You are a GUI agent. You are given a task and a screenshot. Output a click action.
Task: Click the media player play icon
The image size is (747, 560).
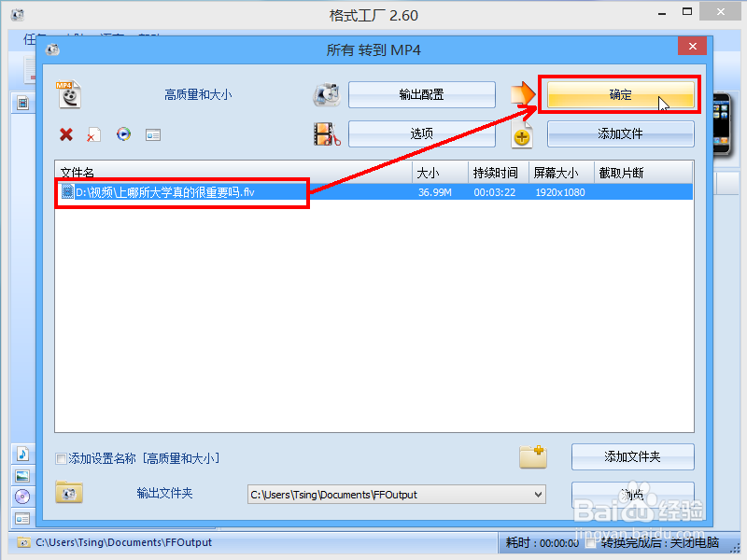[123, 134]
